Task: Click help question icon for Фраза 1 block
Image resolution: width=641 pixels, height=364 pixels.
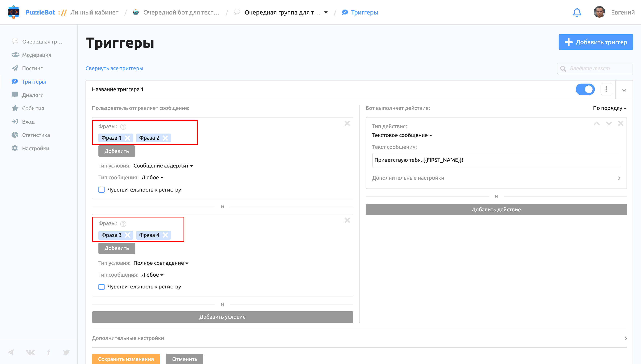Action: pyautogui.click(x=123, y=126)
